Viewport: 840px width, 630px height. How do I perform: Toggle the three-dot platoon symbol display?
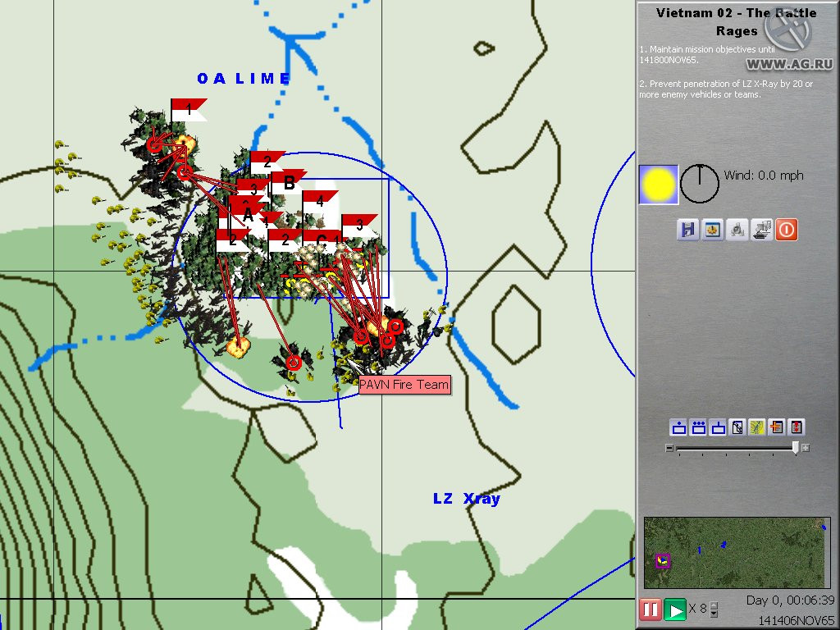[x=699, y=427]
